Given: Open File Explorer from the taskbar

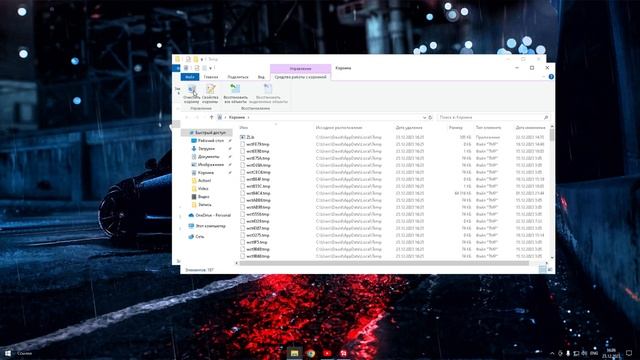Looking at the screenshot, I should (294, 353).
